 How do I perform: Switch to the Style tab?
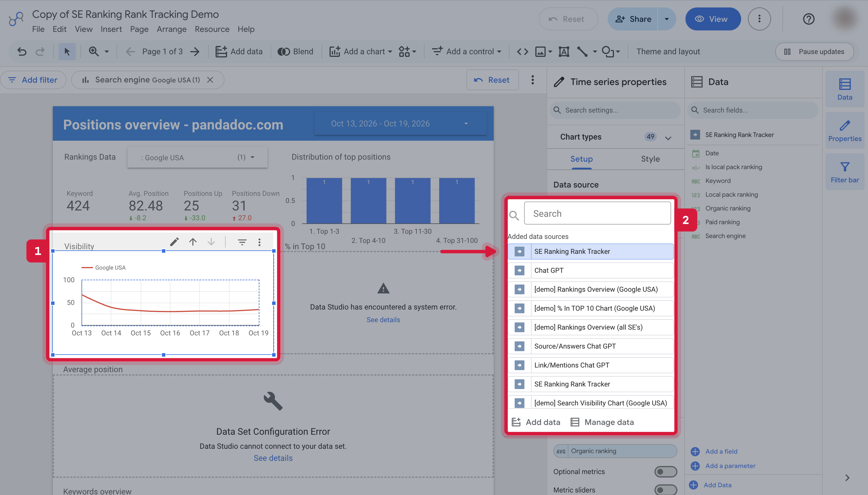650,159
